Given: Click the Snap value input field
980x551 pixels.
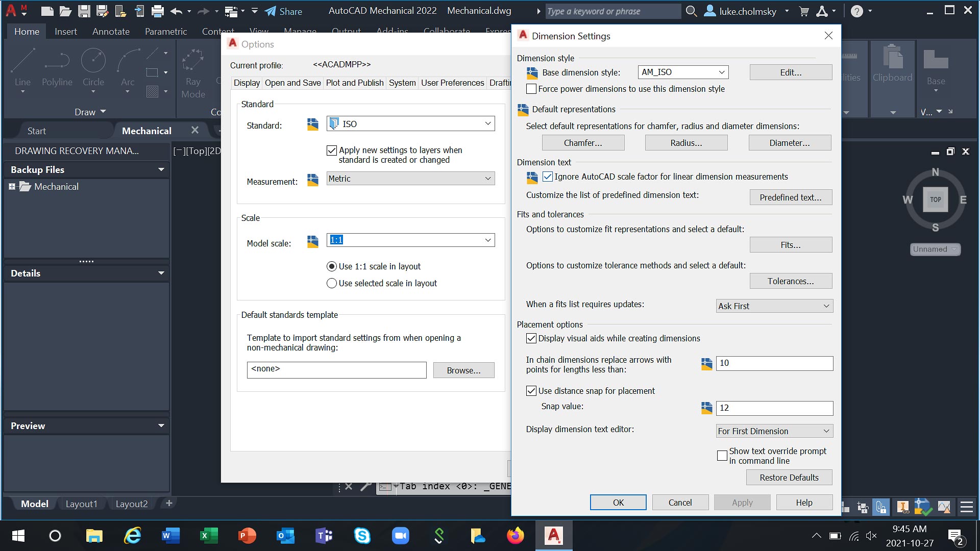Looking at the screenshot, I should click(x=774, y=408).
